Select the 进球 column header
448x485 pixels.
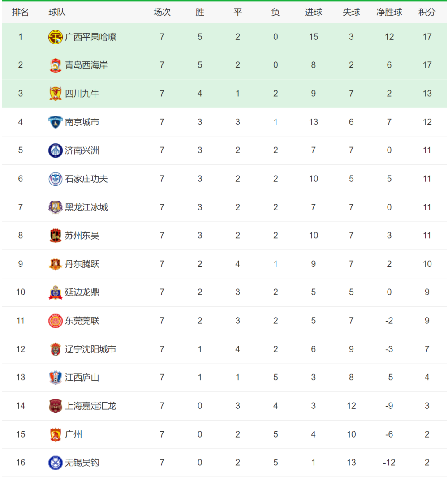(314, 13)
